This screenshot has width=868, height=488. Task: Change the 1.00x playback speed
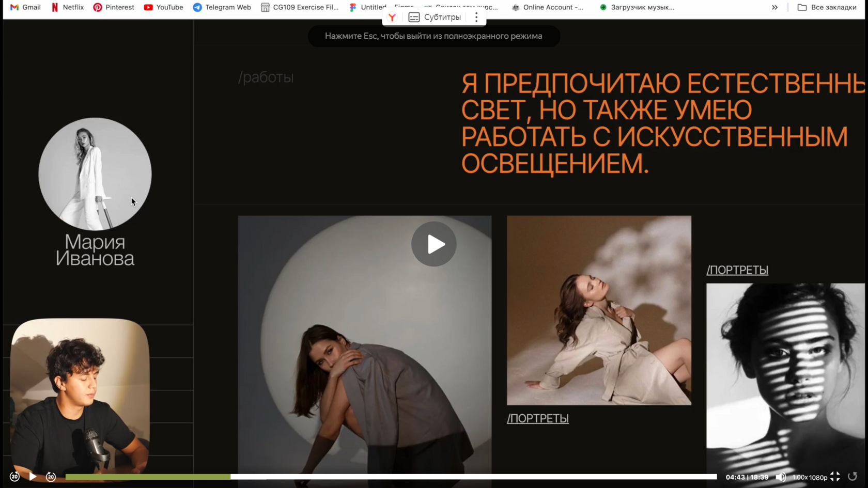click(800, 478)
